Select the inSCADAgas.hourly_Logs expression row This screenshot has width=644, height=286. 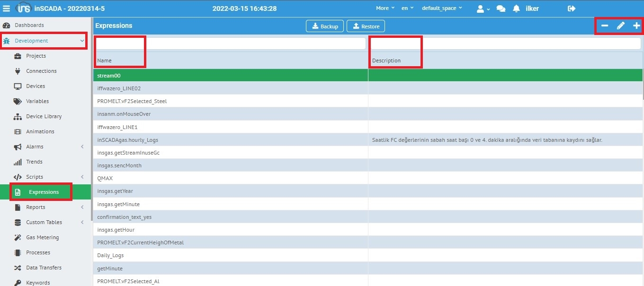(128, 140)
